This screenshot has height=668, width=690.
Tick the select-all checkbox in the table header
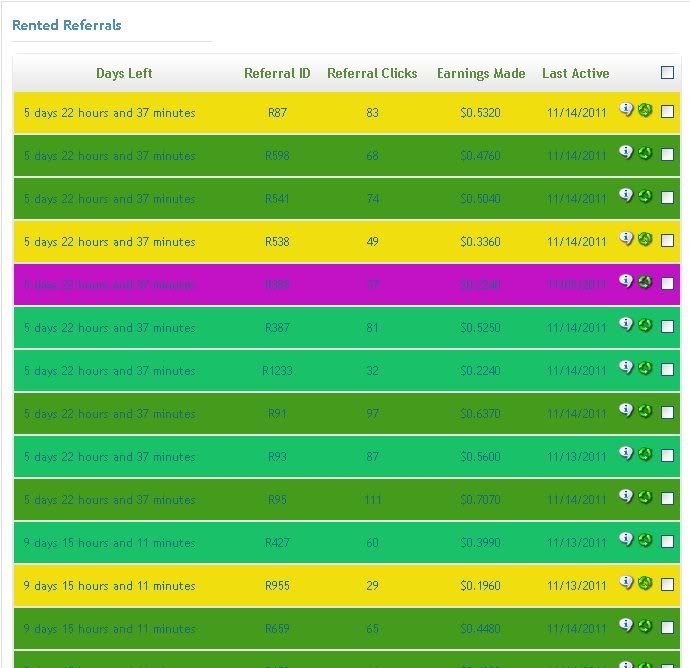(667, 73)
